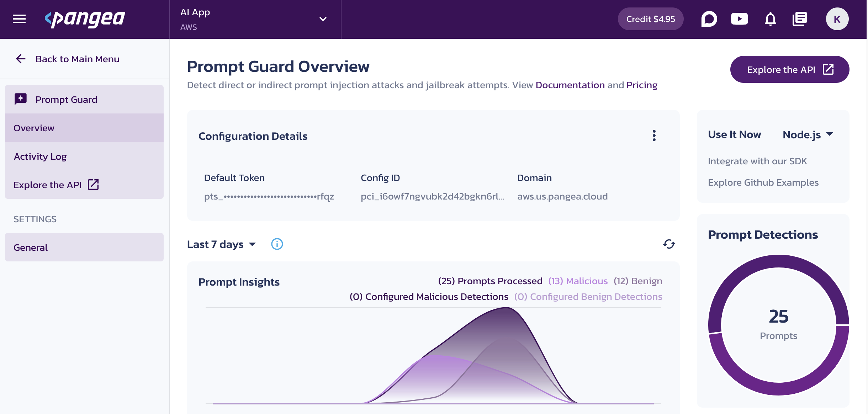Click the Credit $4.95 badge
Screen dimensions: 868x414
[650, 19]
